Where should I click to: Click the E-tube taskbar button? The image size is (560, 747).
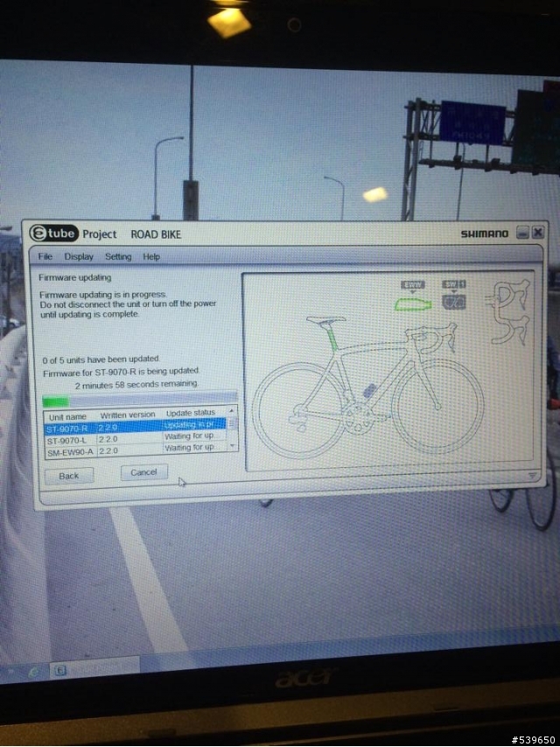point(94,669)
